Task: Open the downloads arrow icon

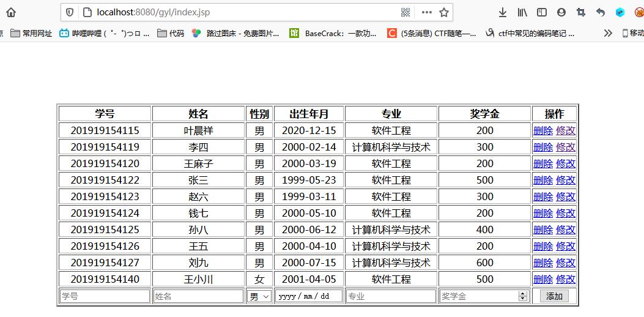Action: pos(503,12)
